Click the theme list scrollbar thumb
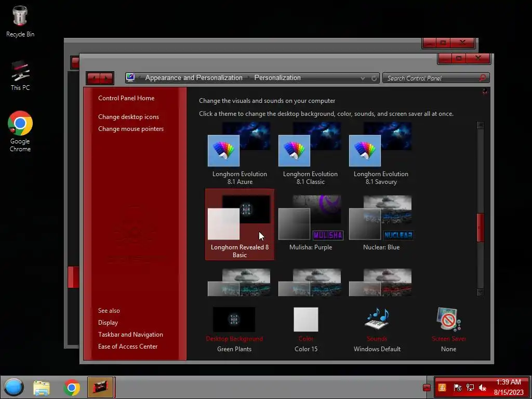 pos(480,228)
